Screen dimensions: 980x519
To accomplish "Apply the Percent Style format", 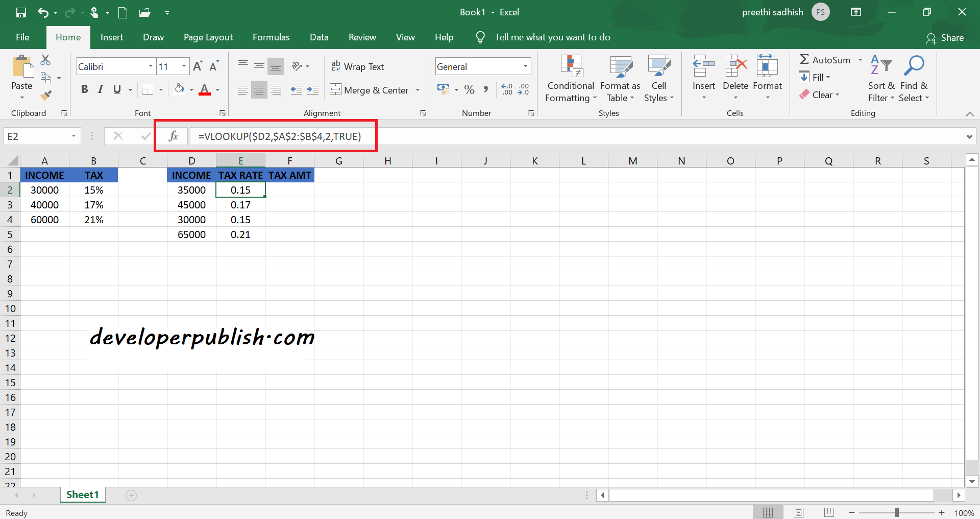I will point(469,89).
